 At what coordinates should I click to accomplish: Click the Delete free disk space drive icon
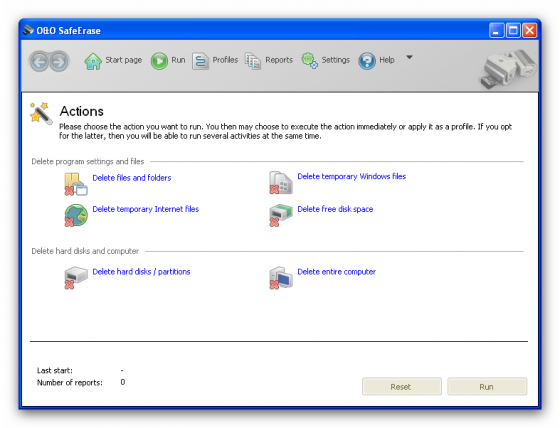click(281, 215)
